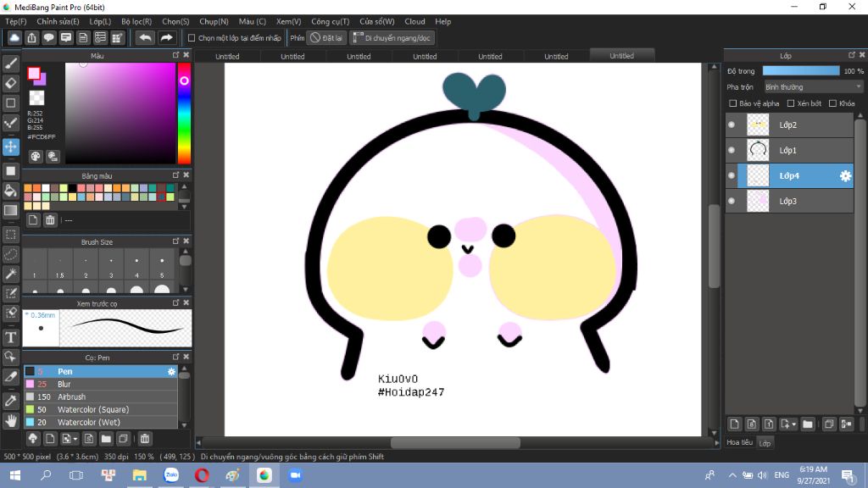Enable Xén bớt checkbox
This screenshot has height=488, width=868.
(x=791, y=103)
